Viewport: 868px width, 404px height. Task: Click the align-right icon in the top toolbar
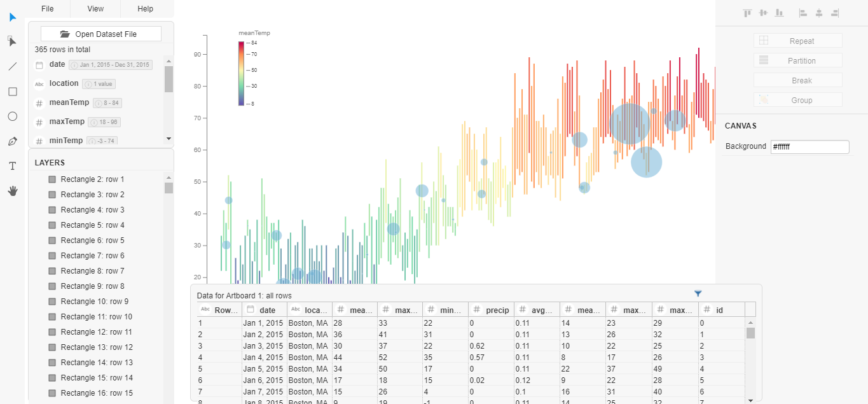pyautogui.click(x=834, y=12)
